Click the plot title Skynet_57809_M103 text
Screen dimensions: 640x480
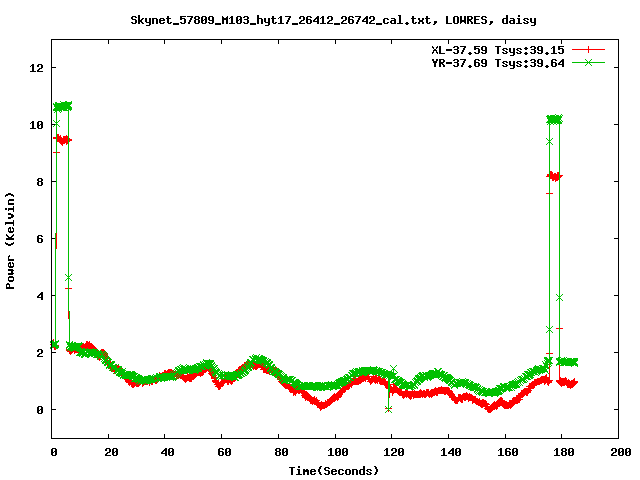tap(333, 20)
